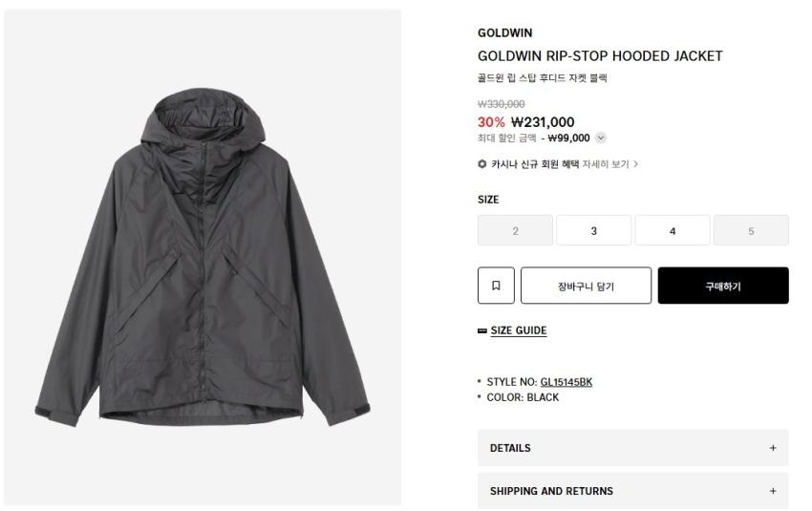Select size 5 option
Viewport: 812px width, 511px height.
[x=751, y=230]
